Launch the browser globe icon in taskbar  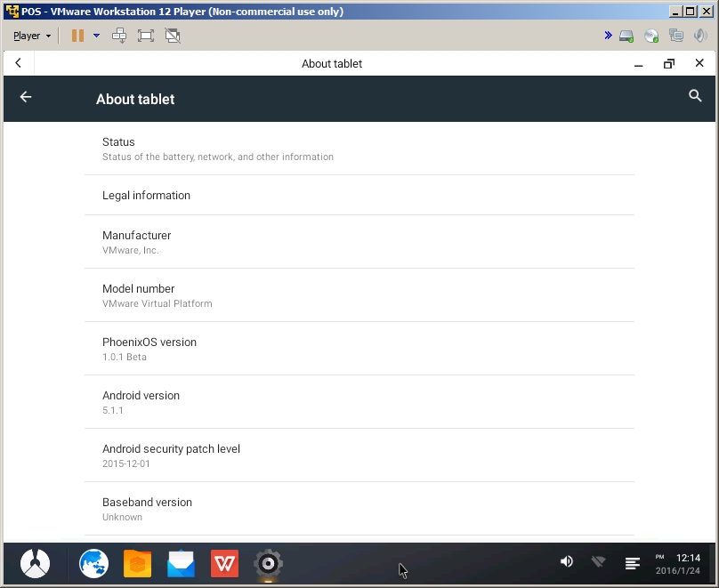(93, 563)
